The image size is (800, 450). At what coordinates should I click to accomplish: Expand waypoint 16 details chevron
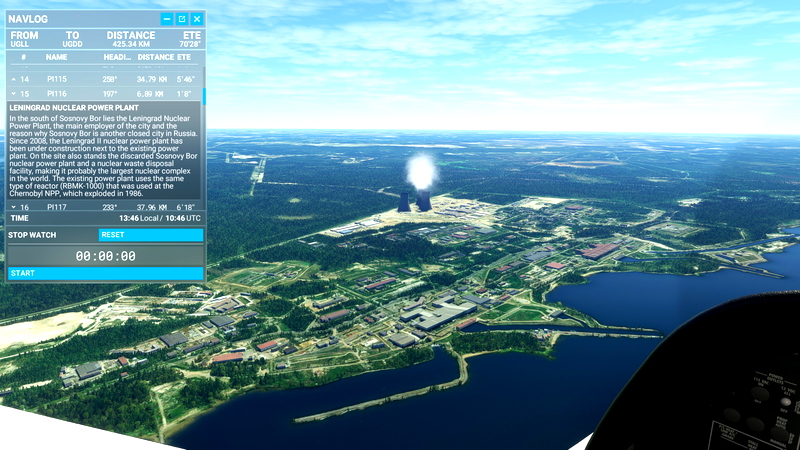pos(14,207)
